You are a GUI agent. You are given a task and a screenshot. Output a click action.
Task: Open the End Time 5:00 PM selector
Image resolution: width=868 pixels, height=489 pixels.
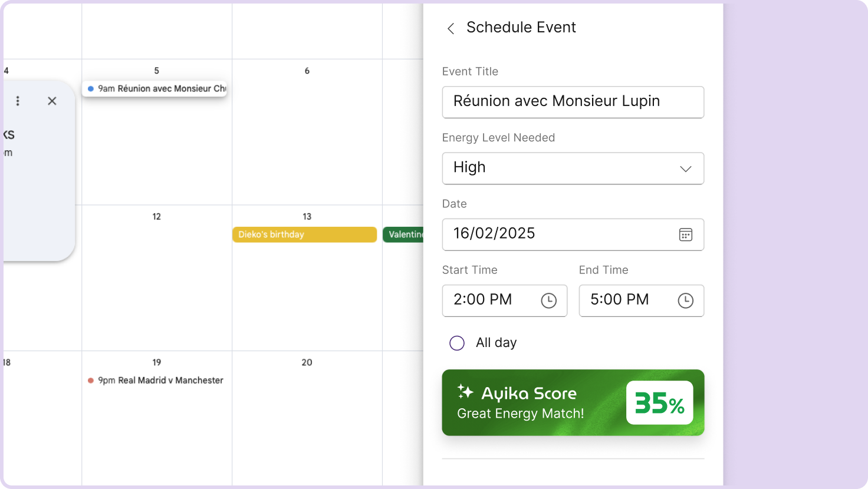tap(629, 300)
